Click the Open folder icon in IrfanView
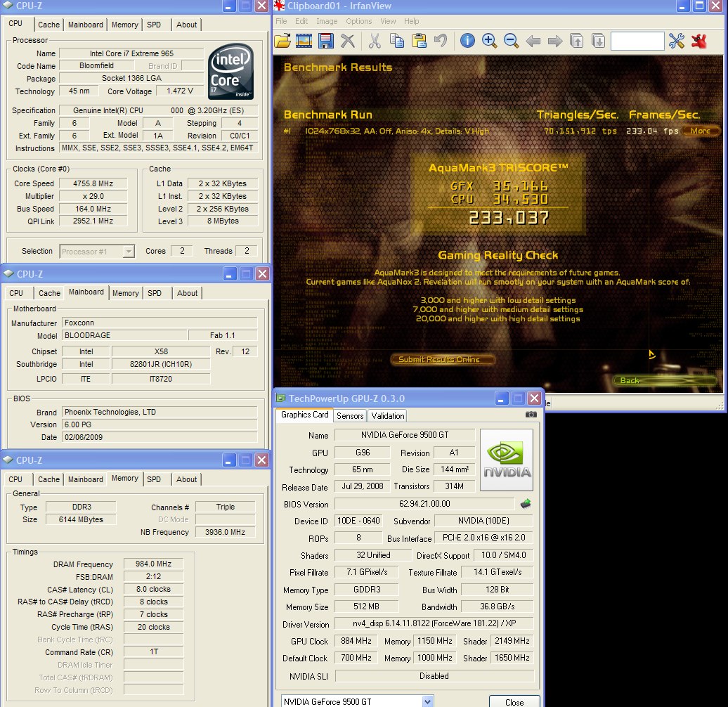 coord(282,41)
